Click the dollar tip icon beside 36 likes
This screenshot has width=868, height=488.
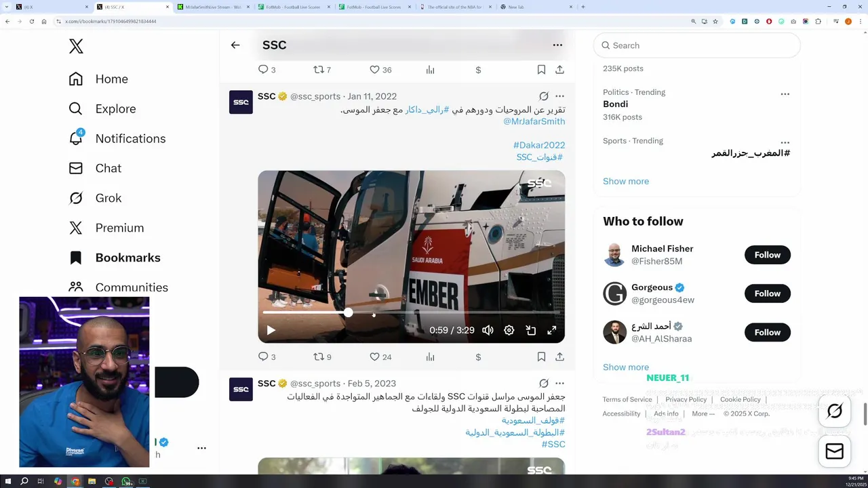pyautogui.click(x=478, y=70)
